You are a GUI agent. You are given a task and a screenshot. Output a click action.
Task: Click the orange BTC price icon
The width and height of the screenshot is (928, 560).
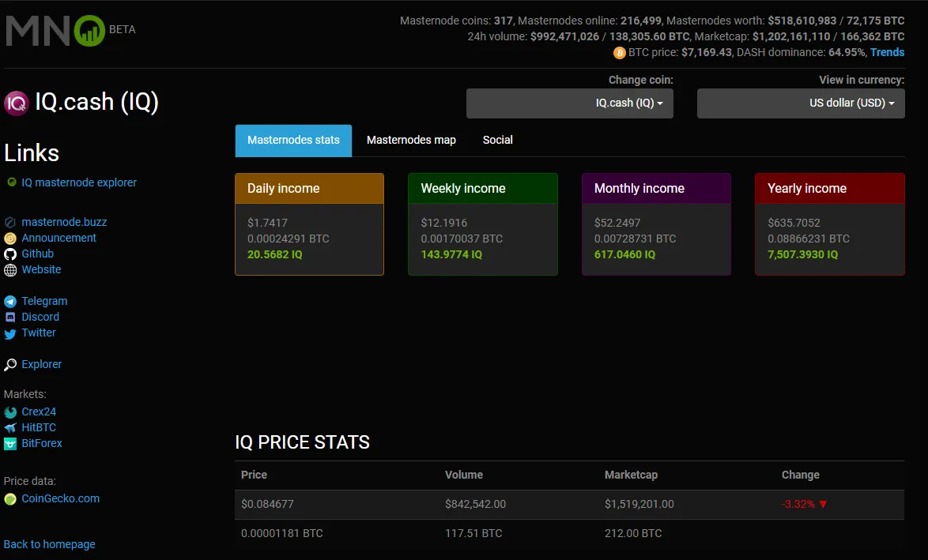[x=619, y=53]
